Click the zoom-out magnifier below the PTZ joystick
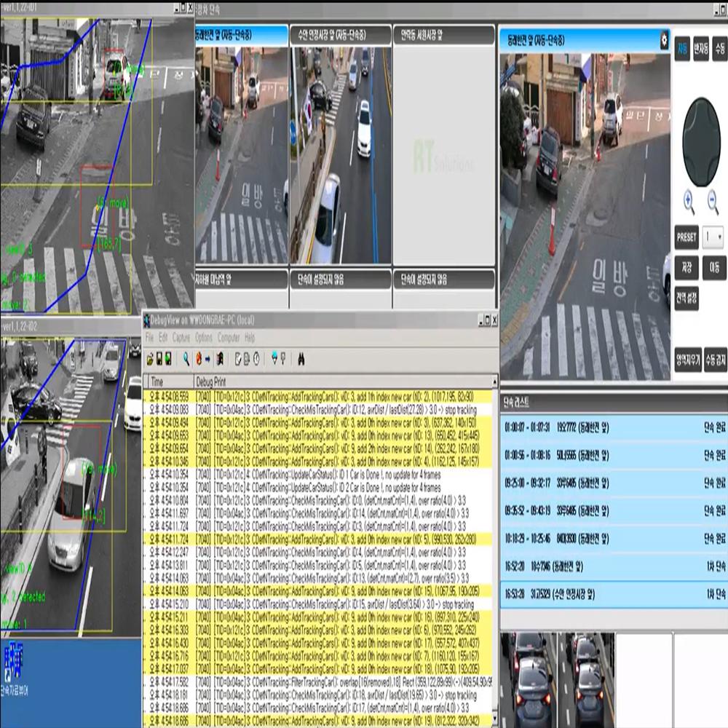728x728 pixels. (712, 199)
